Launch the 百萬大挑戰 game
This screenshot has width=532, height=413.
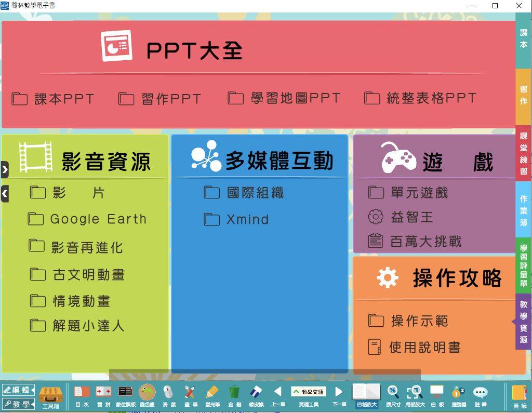[415, 241]
